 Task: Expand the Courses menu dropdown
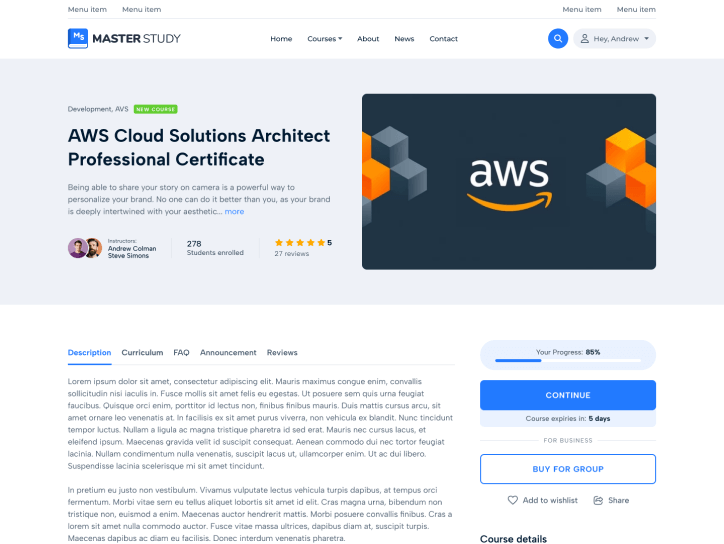coord(324,39)
